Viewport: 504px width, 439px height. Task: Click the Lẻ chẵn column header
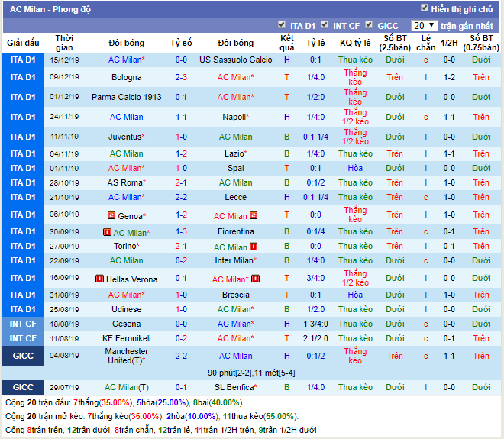(x=425, y=43)
